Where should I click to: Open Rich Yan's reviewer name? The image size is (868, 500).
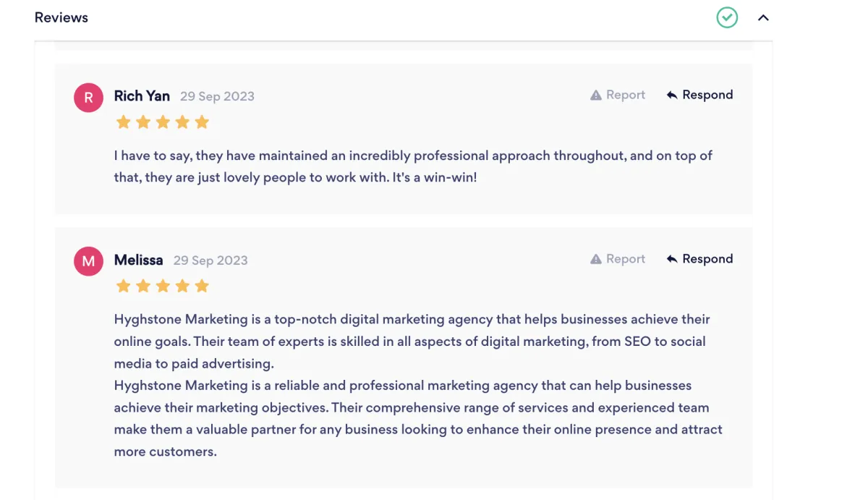[x=142, y=96]
